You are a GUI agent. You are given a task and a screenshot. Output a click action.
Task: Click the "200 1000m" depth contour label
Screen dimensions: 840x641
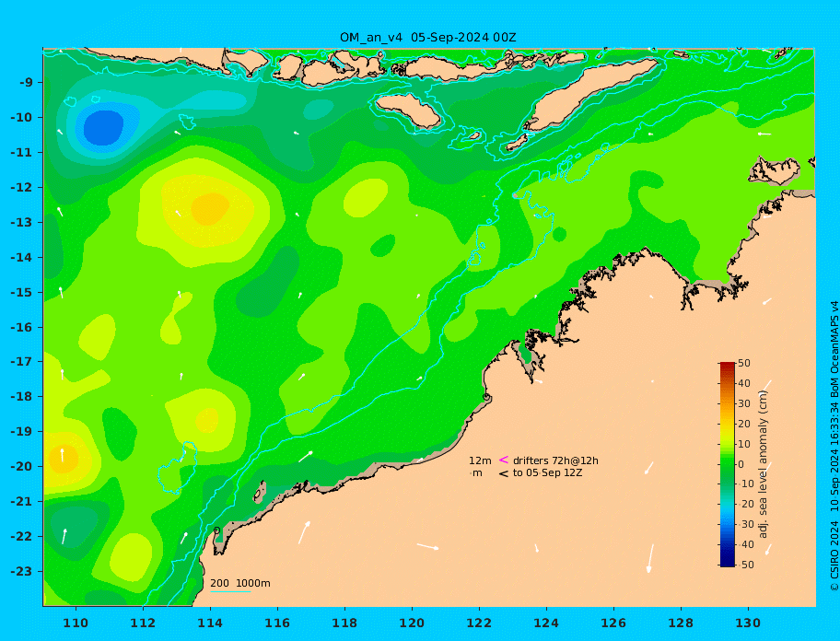240,583
